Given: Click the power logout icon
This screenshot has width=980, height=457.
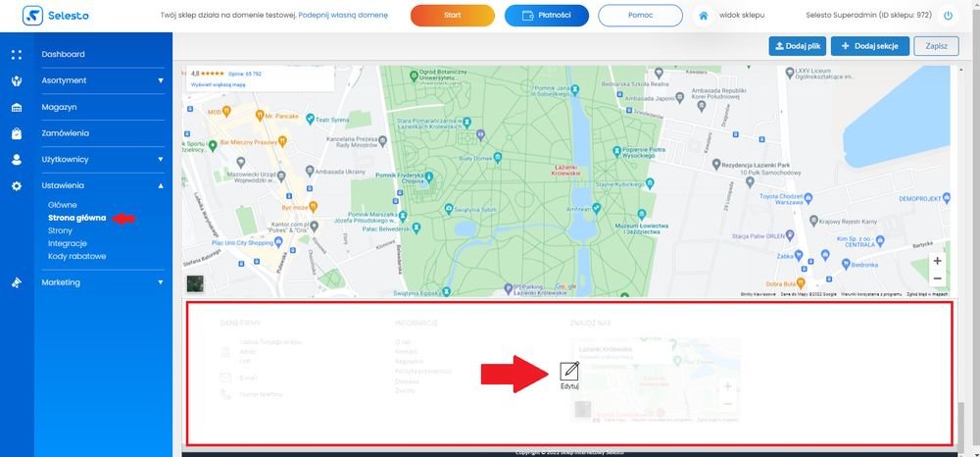Looking at the screenshot, I should pyautogui.click(x=948, y=16).
